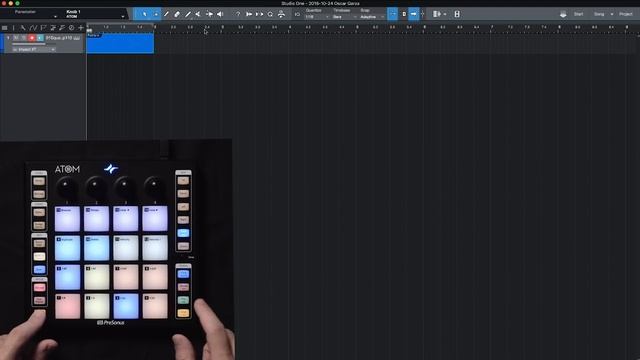Open the dropdown arrow beside the columns icon
Image resolution: width=640 pixels, height=360 pixels.
click(x=444, y=14)
